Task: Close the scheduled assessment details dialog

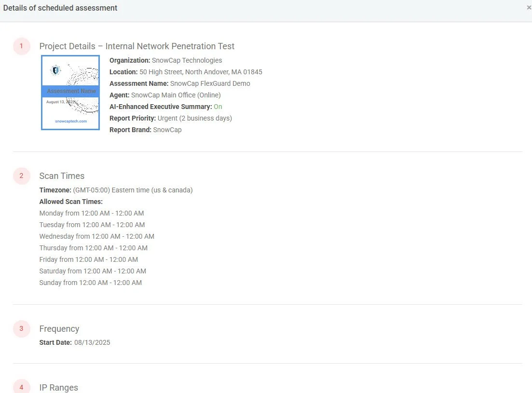Action: (529, 7)
